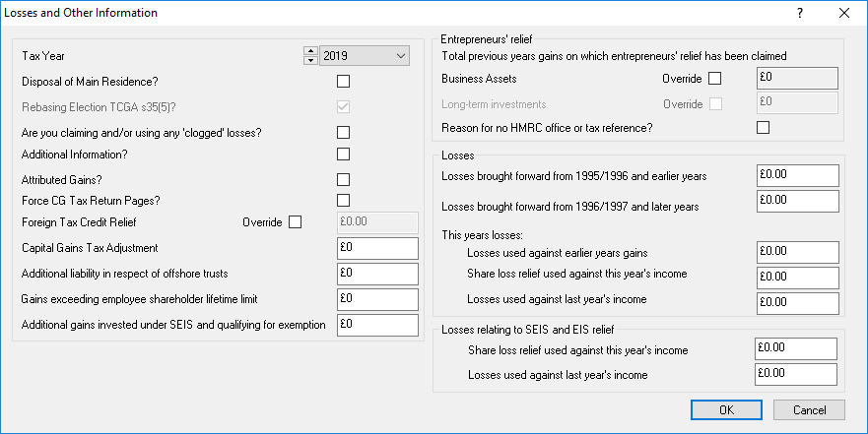
Task: Open the Tax Year dropdown
Action: click(x=400, y=56)
